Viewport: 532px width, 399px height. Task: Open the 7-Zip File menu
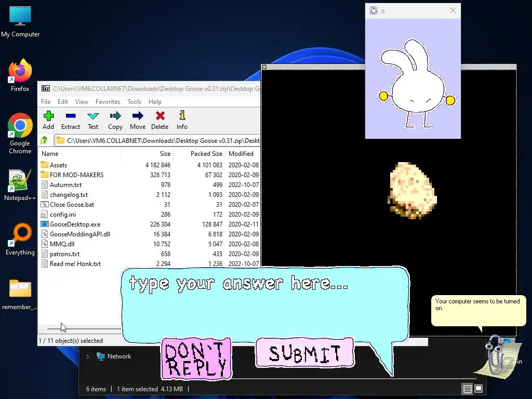46,102
